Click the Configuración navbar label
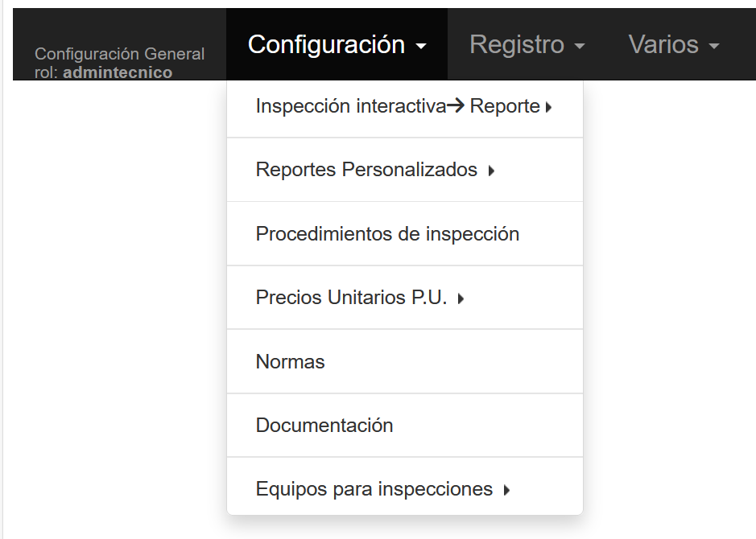 click(x=326, y=44)
